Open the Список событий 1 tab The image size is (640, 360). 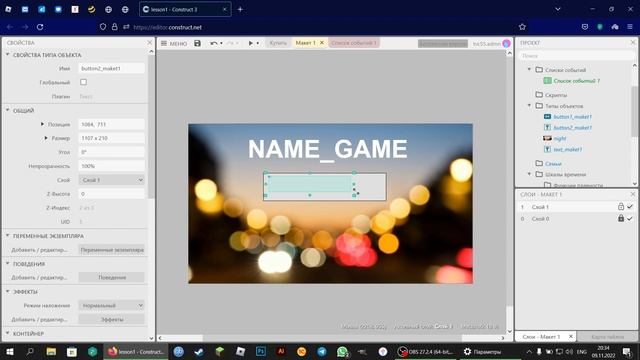[353, 43]
